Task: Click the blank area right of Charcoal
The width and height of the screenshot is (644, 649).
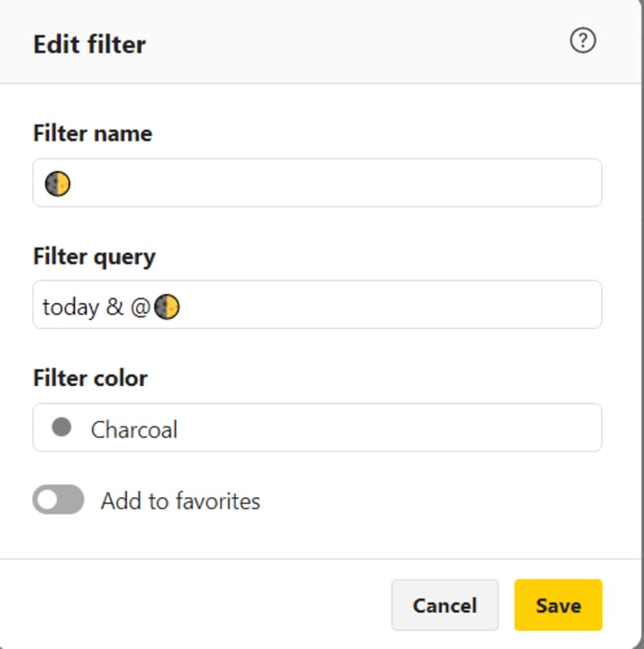Action: click(x=385, y=428)
